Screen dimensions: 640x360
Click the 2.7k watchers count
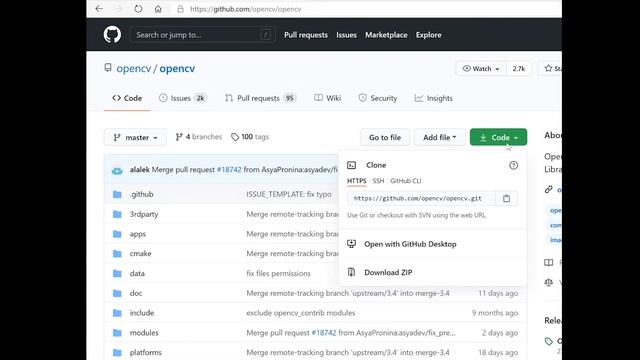(x=519, y=69)
